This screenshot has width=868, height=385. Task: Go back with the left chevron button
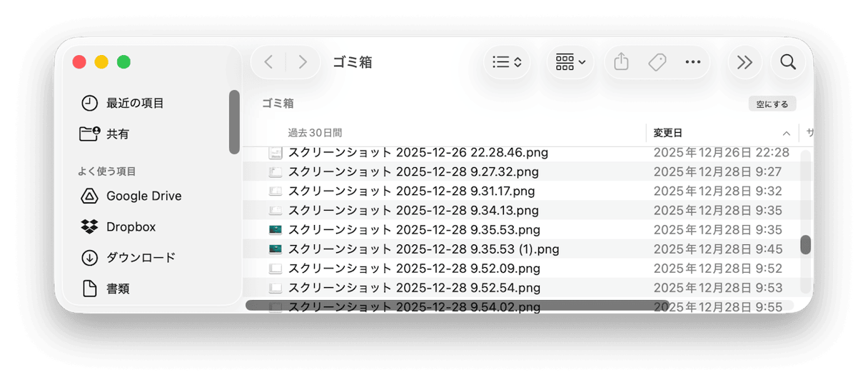point(268,62)
